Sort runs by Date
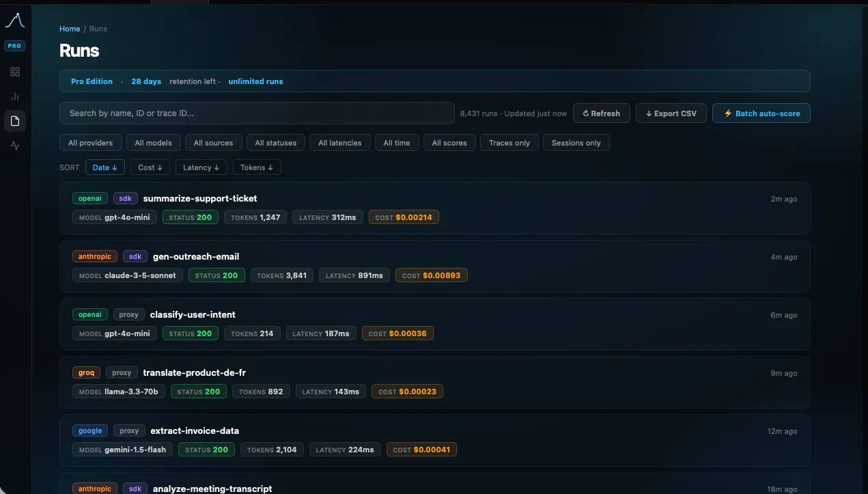The height and width of the screenshot is (494, 868). click(105, 167)
